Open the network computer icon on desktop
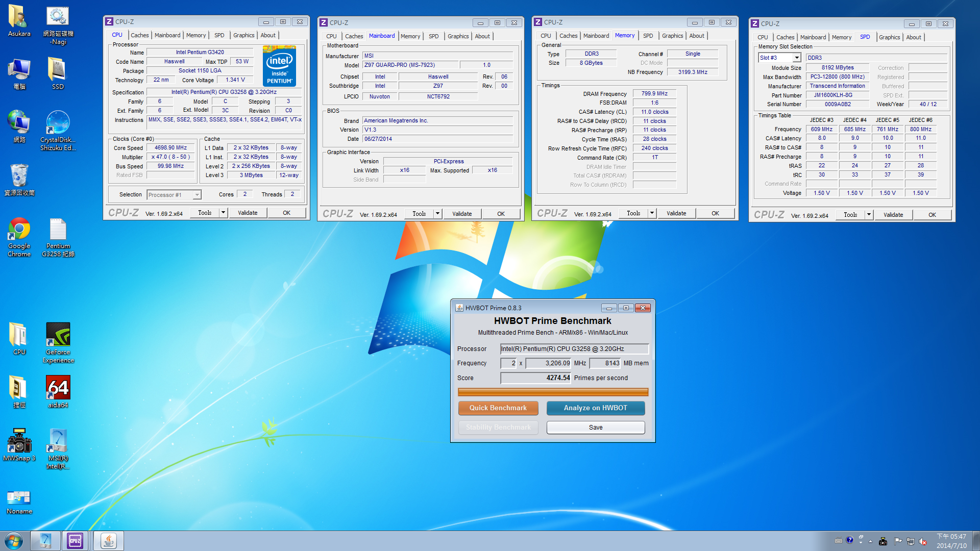The width and height of the screenshot is (980, 551). 19,127
